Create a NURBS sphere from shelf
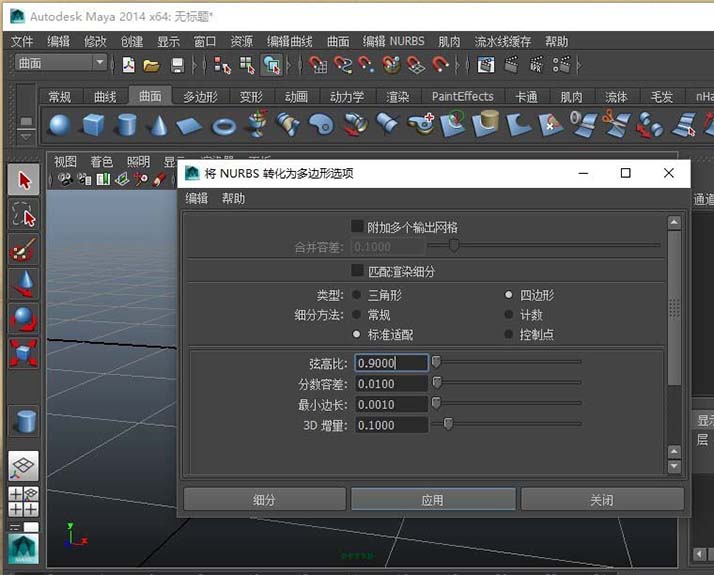This screenshot has height=575, width=714. coord(60,125)
